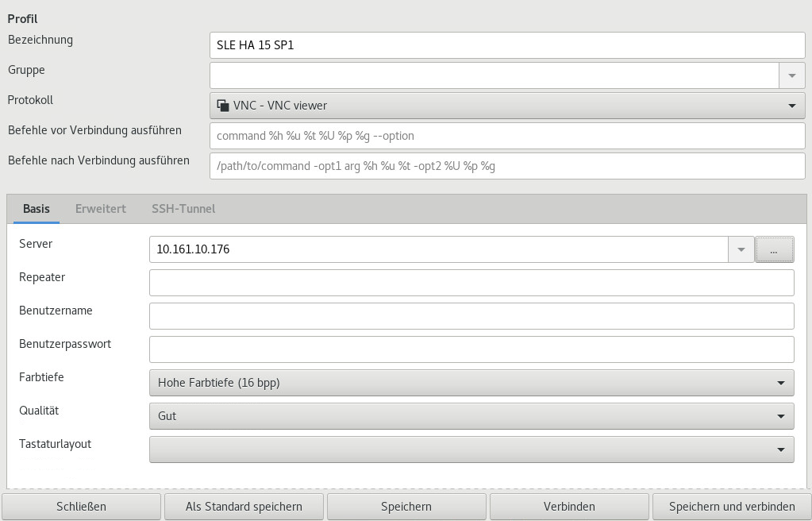Click Speichern und verbinden button
The image size is (812, 521).
coord(731,507)
